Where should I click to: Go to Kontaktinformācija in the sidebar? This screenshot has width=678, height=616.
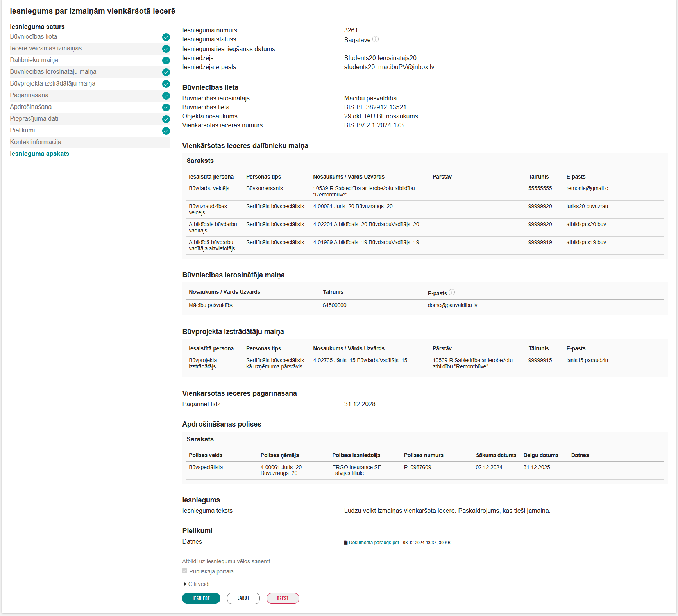36,142
